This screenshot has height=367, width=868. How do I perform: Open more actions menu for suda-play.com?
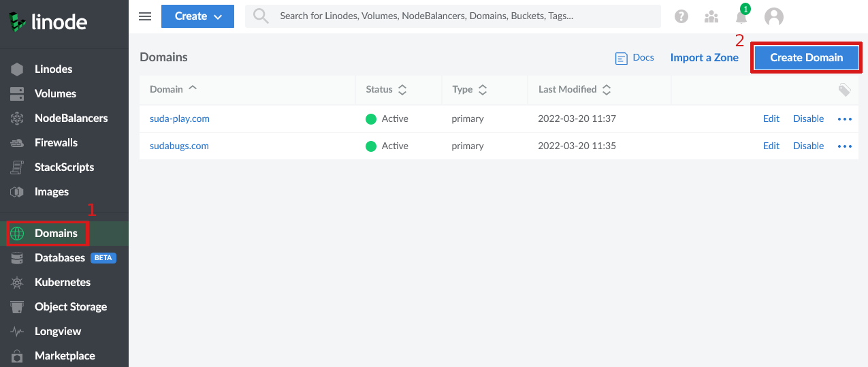[845, 119]
